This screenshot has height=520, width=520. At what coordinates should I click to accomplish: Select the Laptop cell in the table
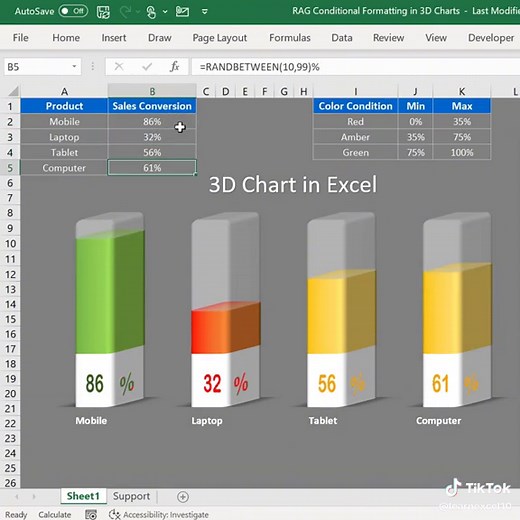click(64, 137)
